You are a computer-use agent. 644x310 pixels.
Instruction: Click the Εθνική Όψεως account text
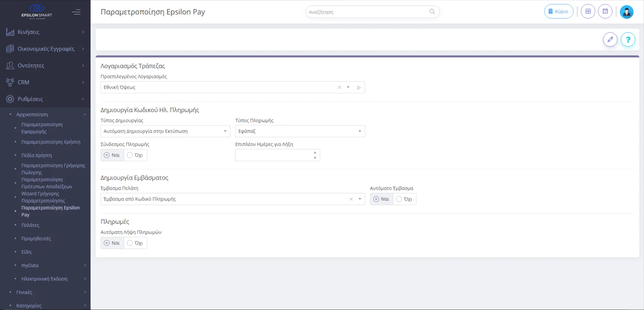tap(119, 87)
